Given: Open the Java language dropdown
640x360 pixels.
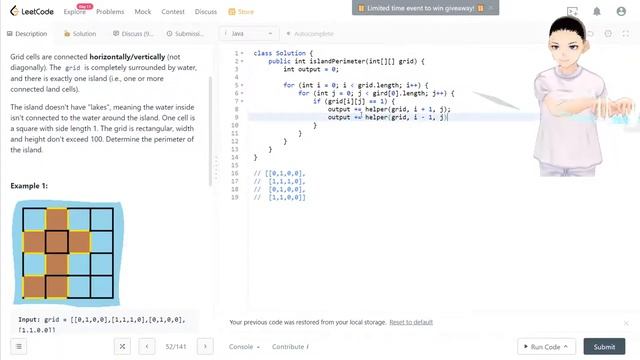Looking at the screenshot, I should pyautogui.click(x=249, y=33).
